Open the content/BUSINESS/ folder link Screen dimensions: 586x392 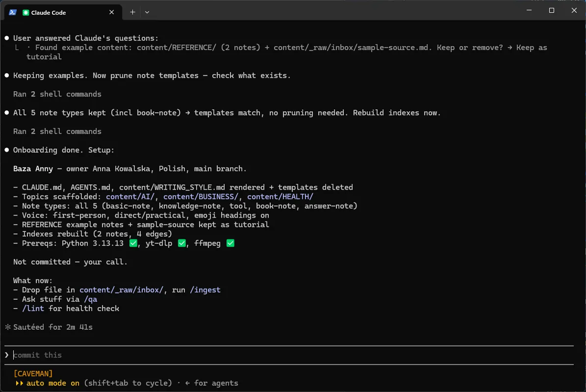click(201, 197)
